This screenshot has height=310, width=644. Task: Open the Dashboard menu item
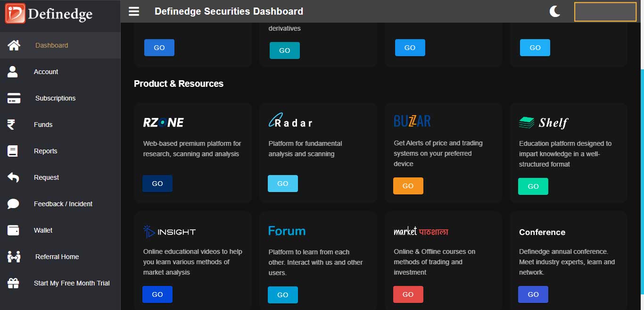60,45
